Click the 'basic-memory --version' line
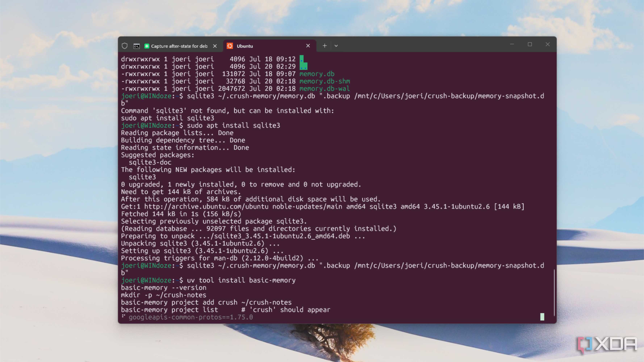The image size is (644, 362). pos(164,288)
